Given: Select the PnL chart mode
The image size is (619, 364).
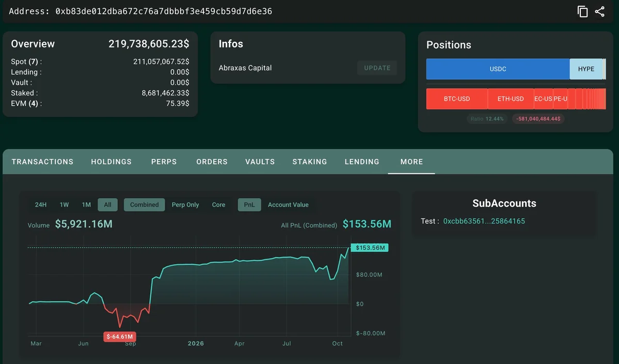Looking at the screenshot, I should coord(249,204).
